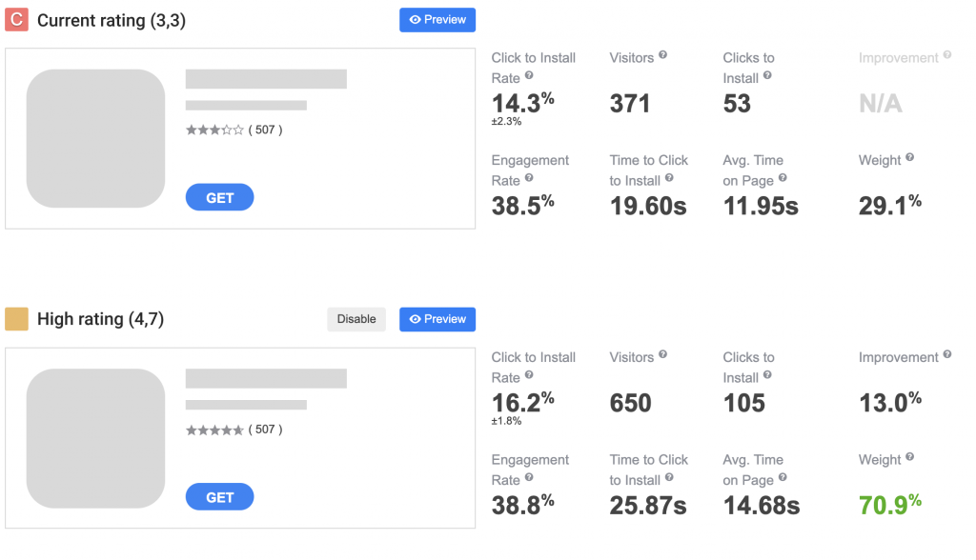Click the red C variation badge
This screenshot has width=976, height=560.
point(15,19)
